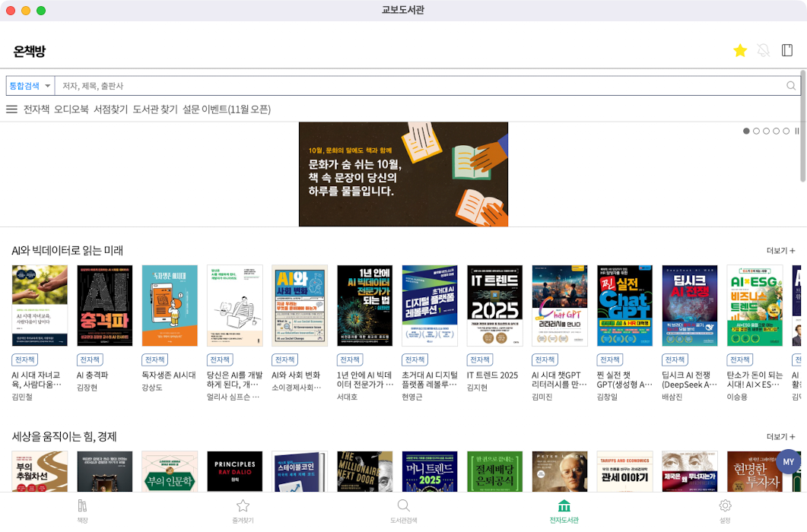807x532 pixels.
Task: Click the AI 시대 챗GPT 리터러시 title link
Action: tap(559, 380)
